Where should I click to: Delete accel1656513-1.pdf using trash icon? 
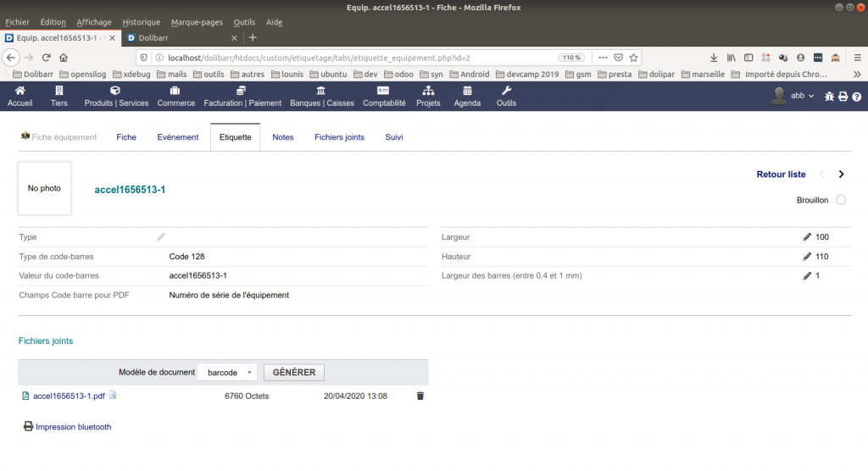(420, 396)
